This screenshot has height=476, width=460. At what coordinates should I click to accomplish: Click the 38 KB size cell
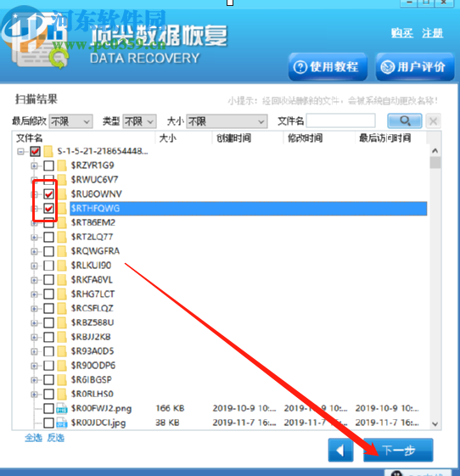click(x=167, y=423)
